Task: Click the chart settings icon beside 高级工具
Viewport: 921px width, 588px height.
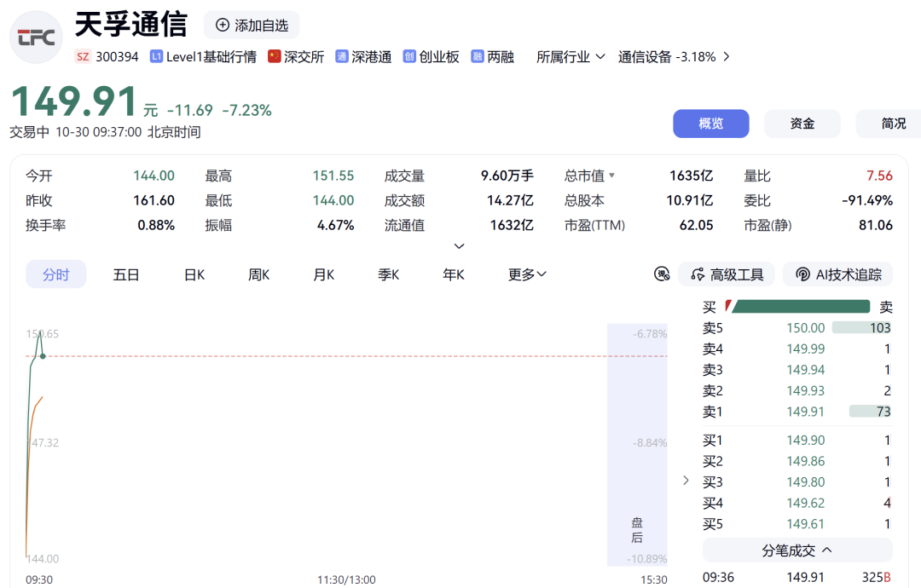Action: point(662,274)
